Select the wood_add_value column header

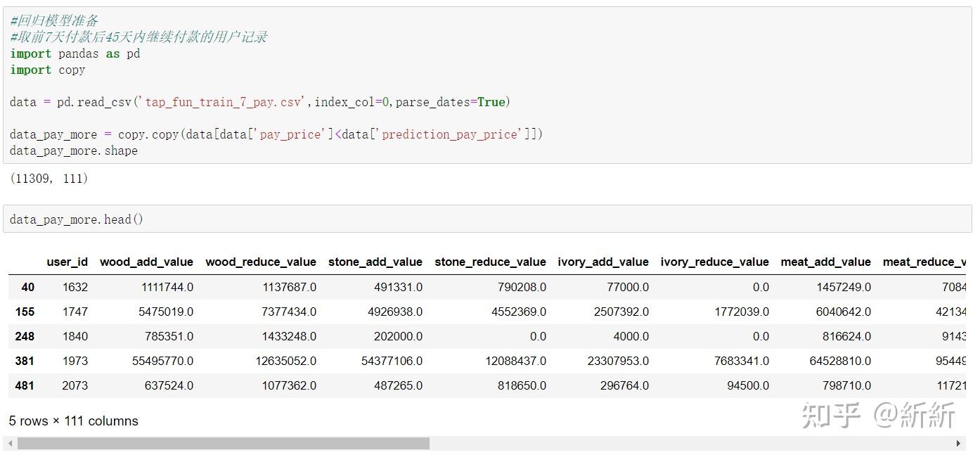(x=146, y=262)
